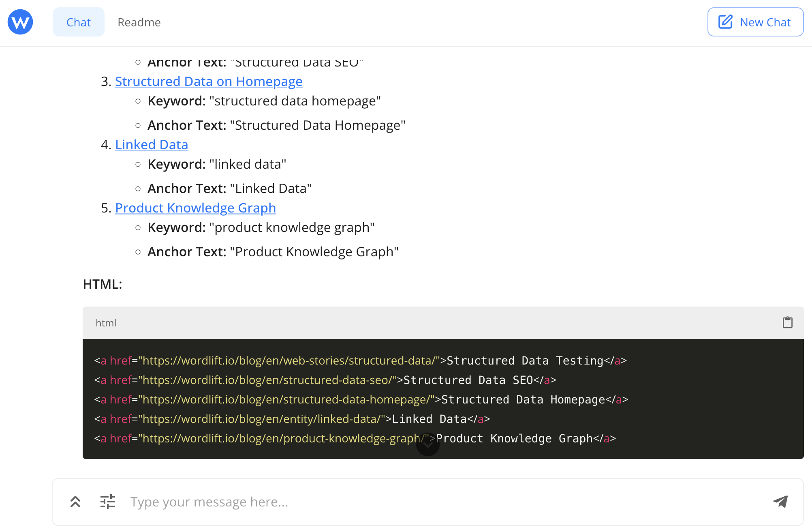Open the Linked Data link
The width and height of the screenshot is (812, 532).
152,144
